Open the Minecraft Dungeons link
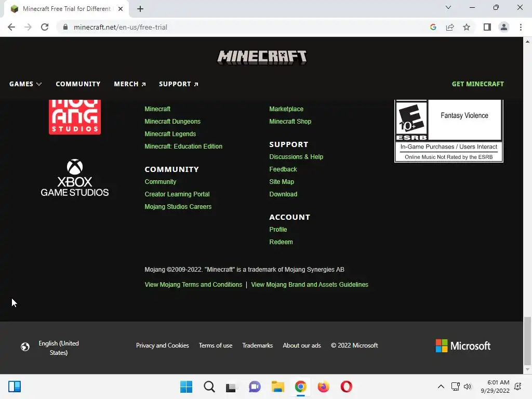 (172, 122)
